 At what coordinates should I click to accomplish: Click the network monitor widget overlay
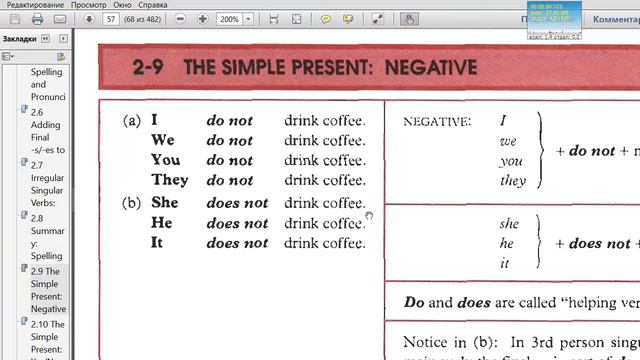click(x=554, y=20)
